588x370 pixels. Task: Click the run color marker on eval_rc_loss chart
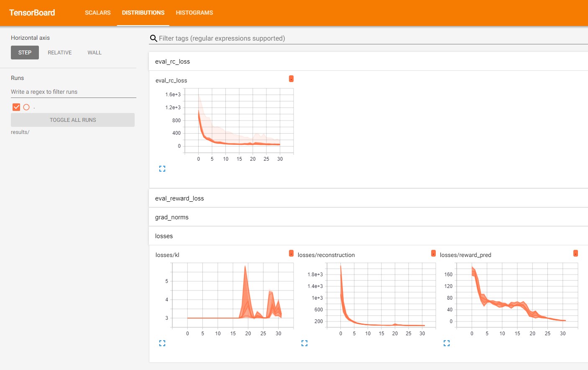[291, 79]
